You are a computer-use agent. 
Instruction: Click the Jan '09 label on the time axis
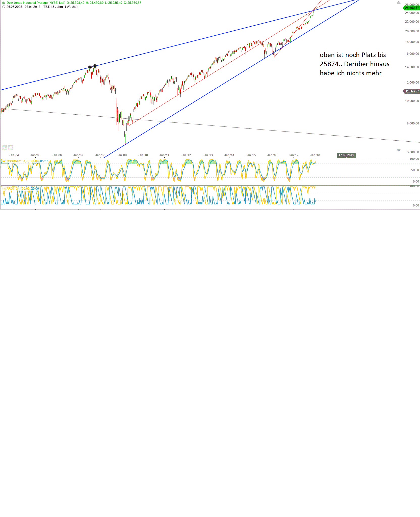click(122, 155)
